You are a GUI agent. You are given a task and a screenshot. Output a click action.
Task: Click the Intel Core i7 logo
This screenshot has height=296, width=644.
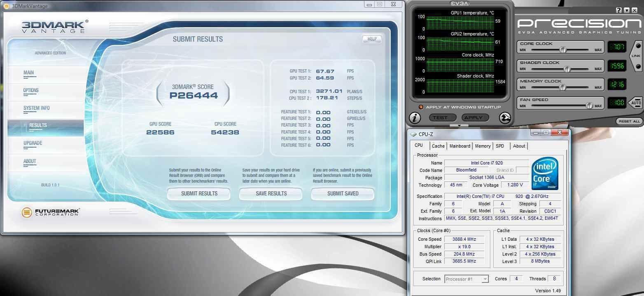click(545, 173)
